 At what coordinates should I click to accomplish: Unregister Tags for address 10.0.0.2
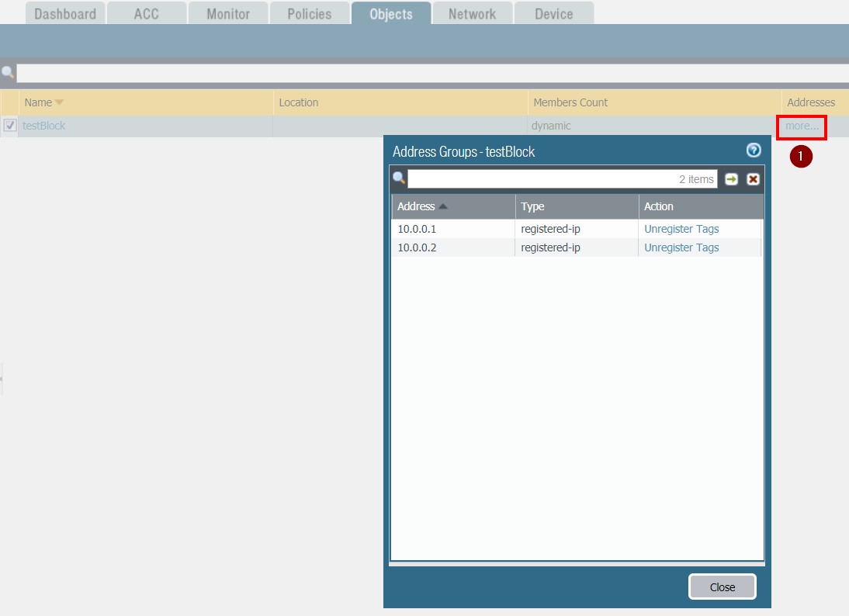[681, 247]
